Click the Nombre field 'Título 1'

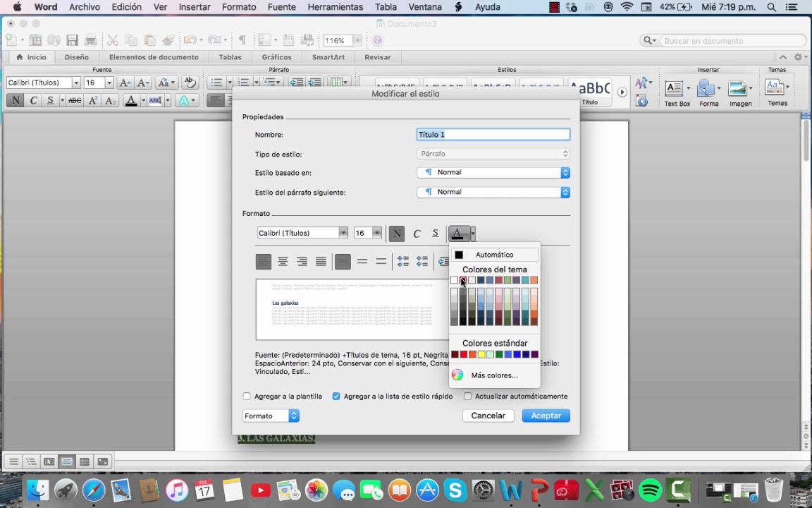coord(493,135)
